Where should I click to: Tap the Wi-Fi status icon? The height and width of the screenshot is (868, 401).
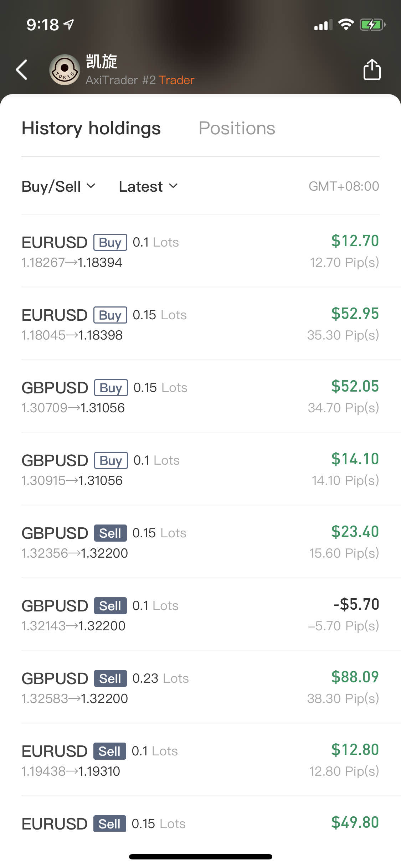tap(346, 25)
